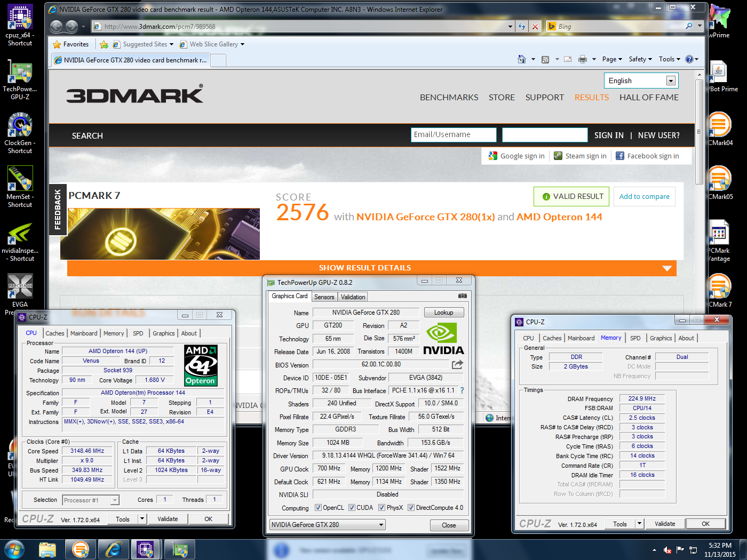747x560 pixels.
Task: Click the IE refresh button
Action: [x=522, y=26]
